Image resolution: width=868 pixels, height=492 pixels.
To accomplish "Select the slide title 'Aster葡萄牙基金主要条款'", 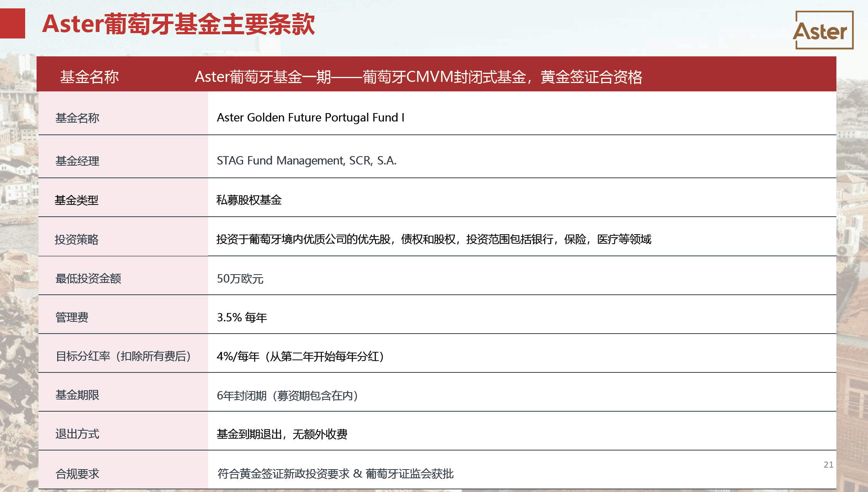I will point(178,24).
